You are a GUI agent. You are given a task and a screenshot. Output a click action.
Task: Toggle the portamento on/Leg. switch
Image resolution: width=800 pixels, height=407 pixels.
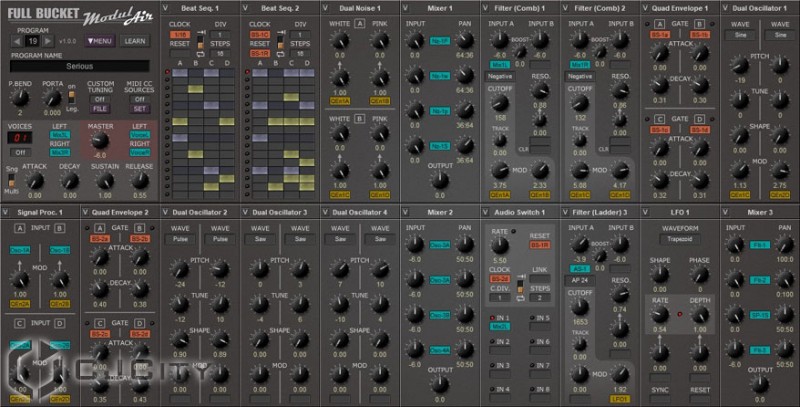pyautogui.click(x=72, y=97)
